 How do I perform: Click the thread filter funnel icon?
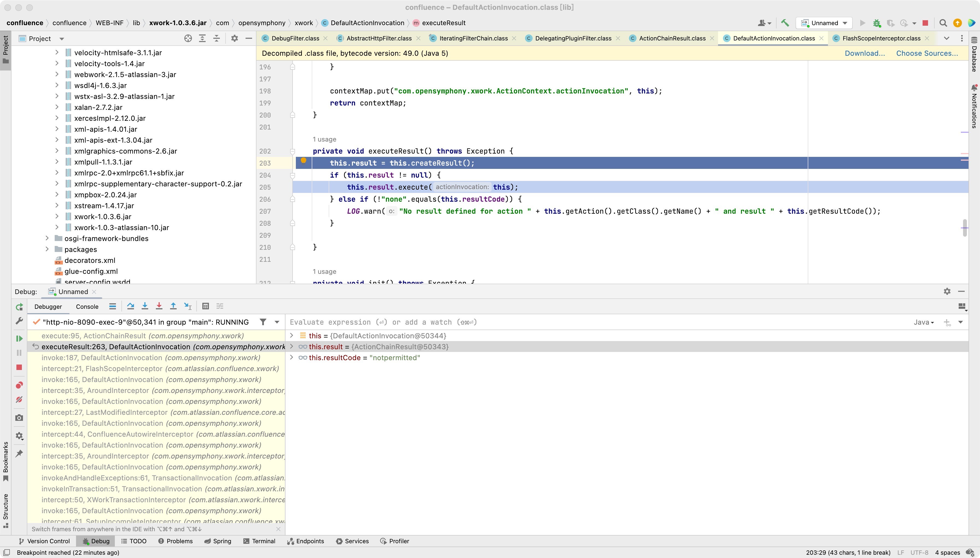pos(263,322)
